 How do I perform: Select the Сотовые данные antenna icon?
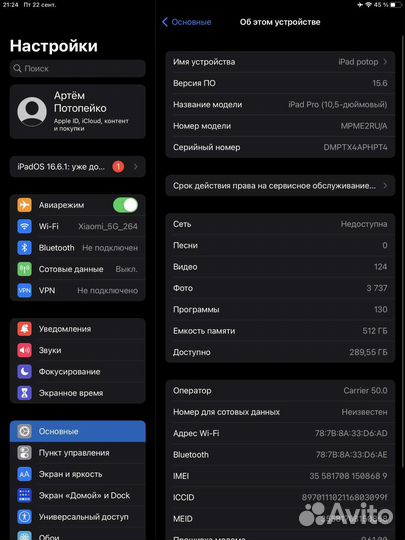[24, 269]
